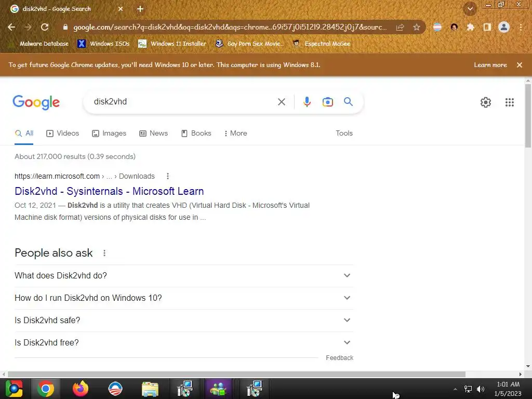The width and height of the screenshot is (532, 399).
Task: Expand 'What does Disk2vhd do?'
Action: [183, 275]
